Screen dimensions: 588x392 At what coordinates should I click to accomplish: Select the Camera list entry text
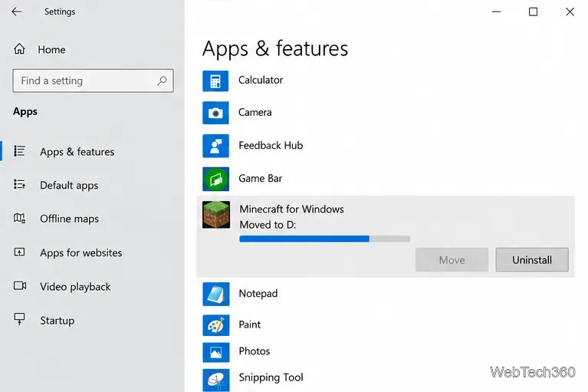255,112
